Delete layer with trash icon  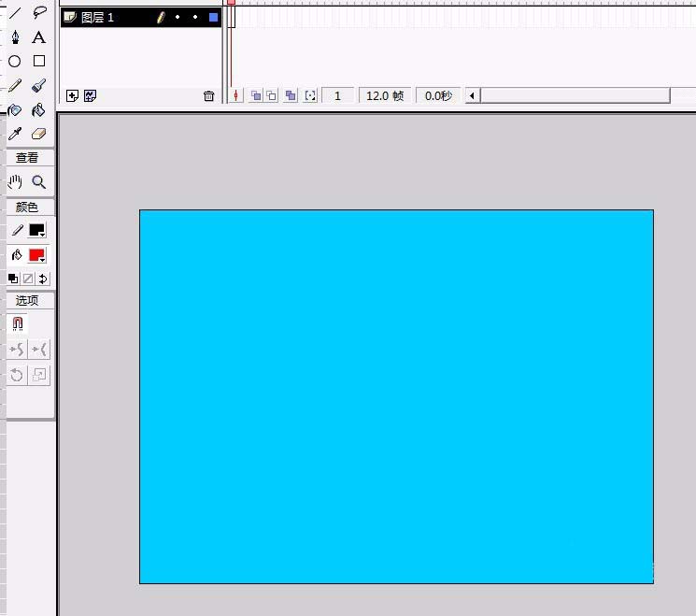208,95
